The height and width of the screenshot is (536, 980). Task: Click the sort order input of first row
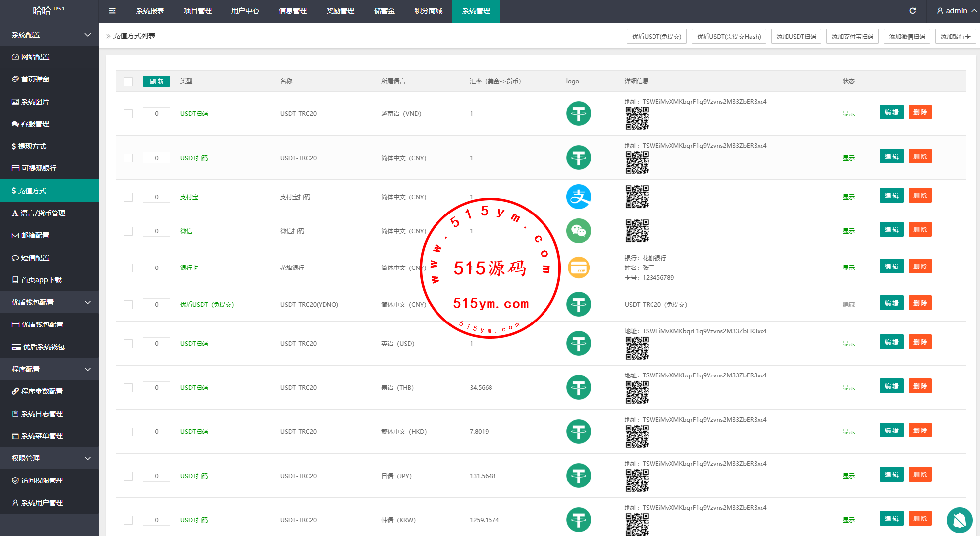157,114
